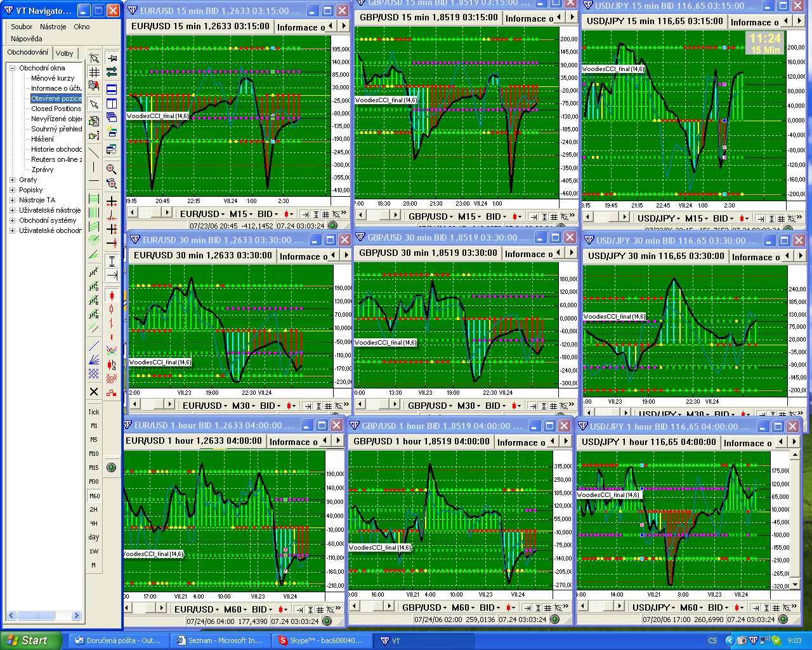Expand the Nástroje TA tree node
Image resolution: width=812 pixels, height=650 pixels.
(12, 200)
